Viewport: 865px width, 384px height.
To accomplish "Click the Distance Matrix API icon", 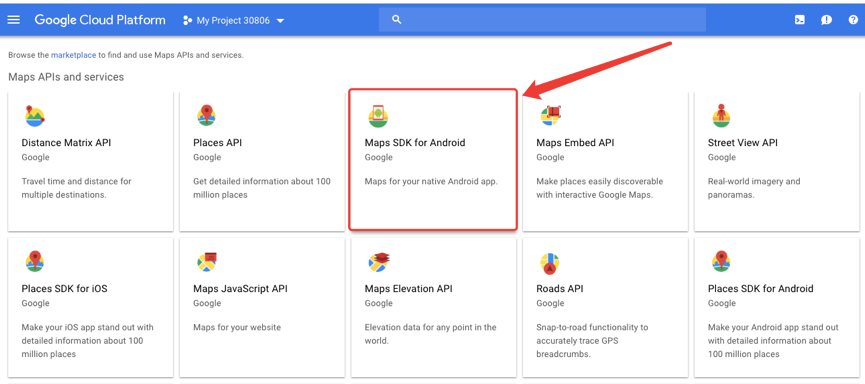I will point(35,115).
